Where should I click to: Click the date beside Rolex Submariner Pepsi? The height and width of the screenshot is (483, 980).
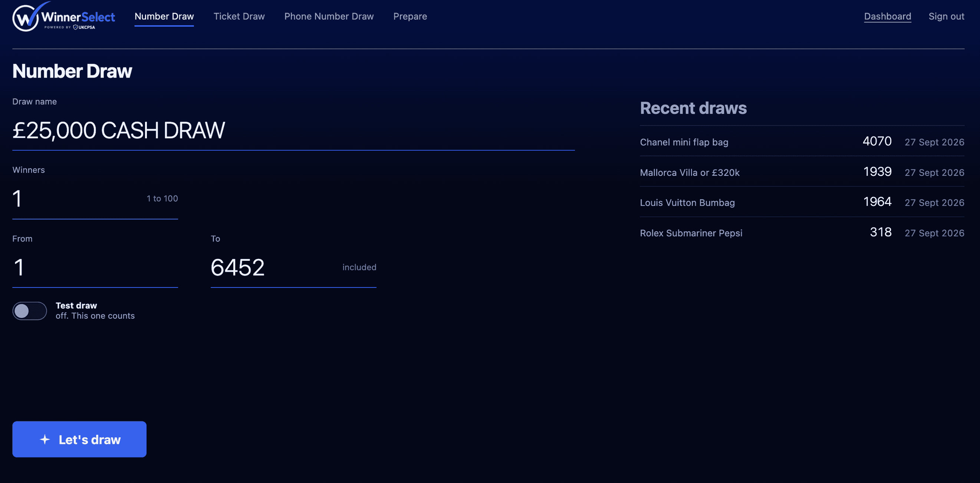click(934, 233)
